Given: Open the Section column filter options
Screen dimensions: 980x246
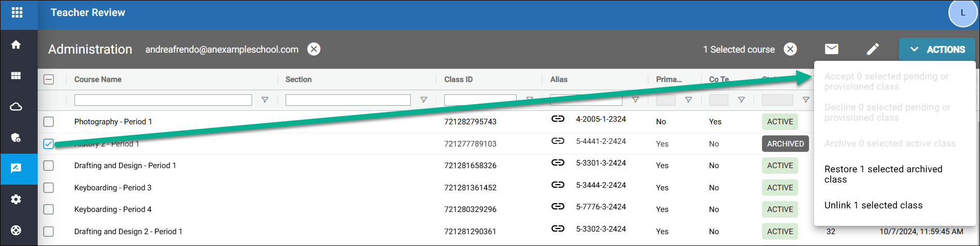Looking at the screenshot, I should [x=423, y=100].
